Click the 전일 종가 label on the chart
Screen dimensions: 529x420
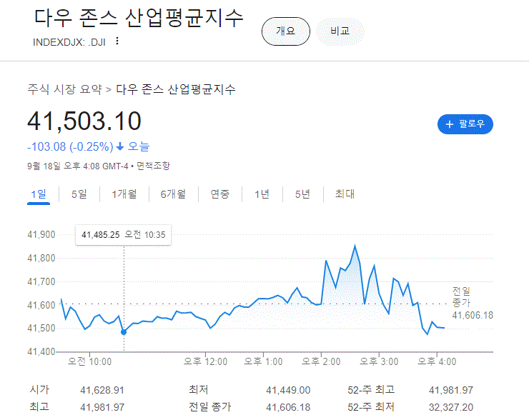[x=463, y=296]
